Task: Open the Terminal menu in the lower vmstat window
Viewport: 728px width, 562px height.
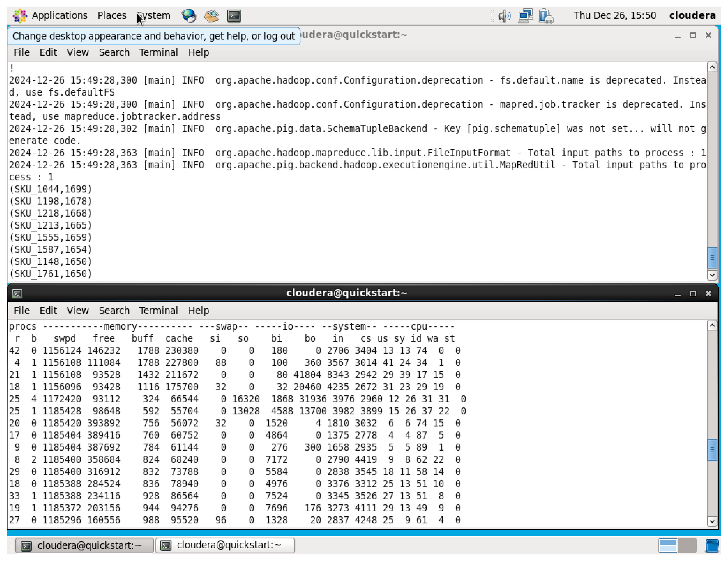Action: 159,311
